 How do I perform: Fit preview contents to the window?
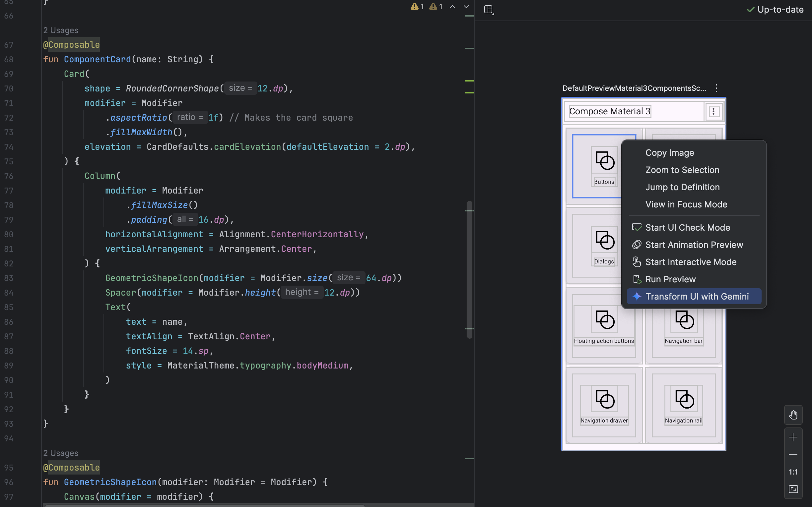click(793, 489)
